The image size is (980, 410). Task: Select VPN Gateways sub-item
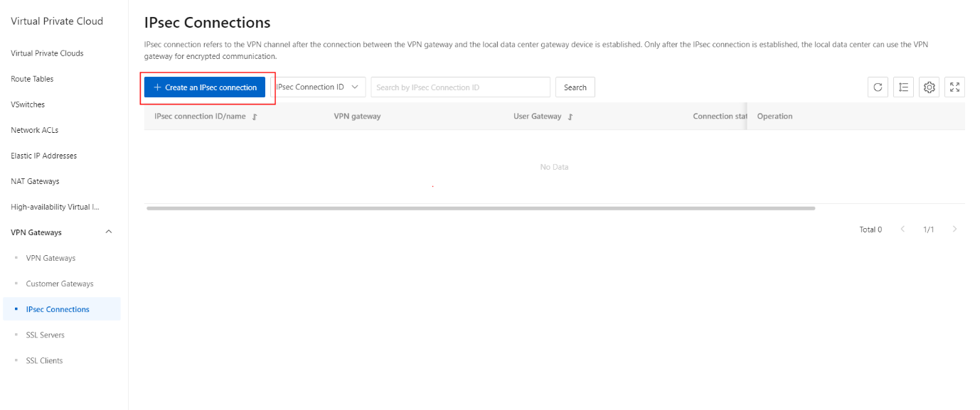pos(50,258)
